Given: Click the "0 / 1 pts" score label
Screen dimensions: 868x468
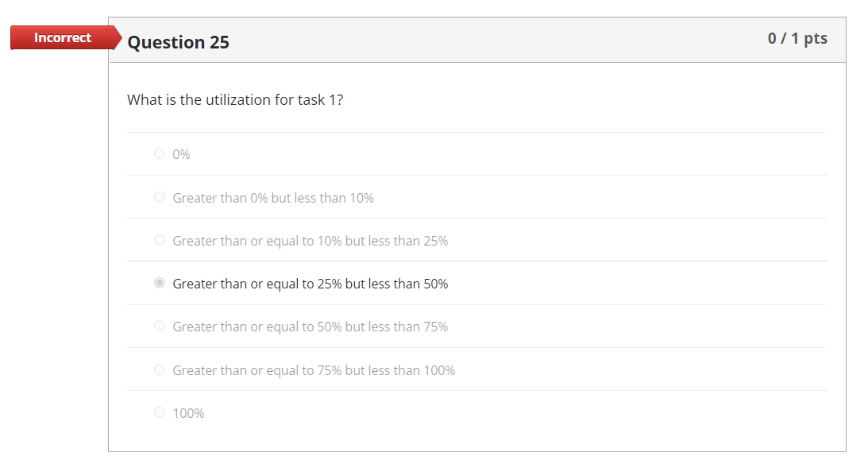Looking at the screenshot, I should (x=797, y=38).
